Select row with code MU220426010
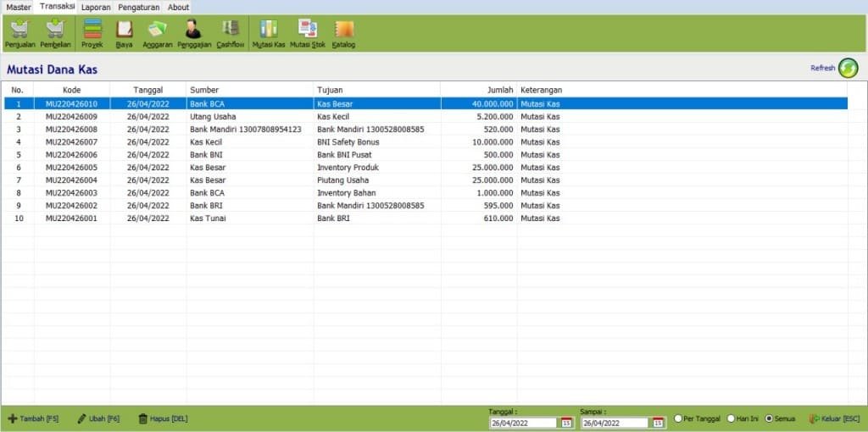This screenshot has height=432, width=868. [426, 103]
